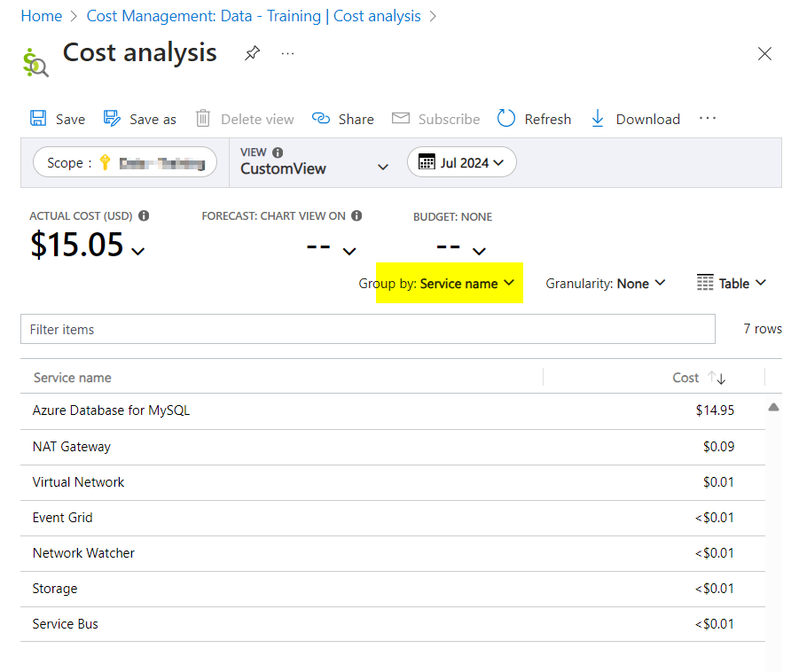
Task: Click the $0.09 cost value
Action: pos(719,447)
